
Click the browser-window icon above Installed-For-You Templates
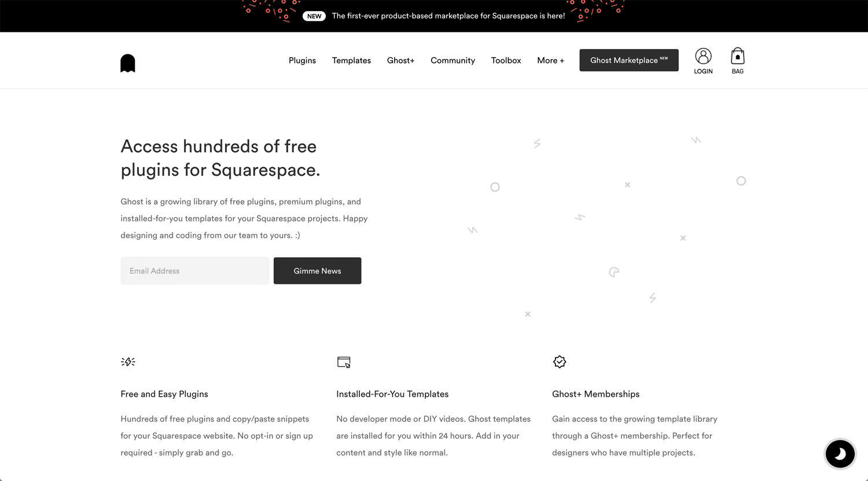tap(344, 362)
